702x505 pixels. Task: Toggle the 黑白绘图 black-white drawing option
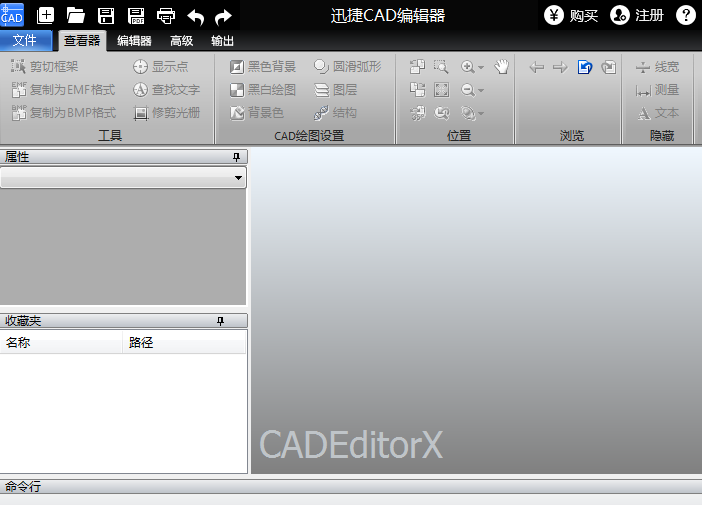(263, 90)
